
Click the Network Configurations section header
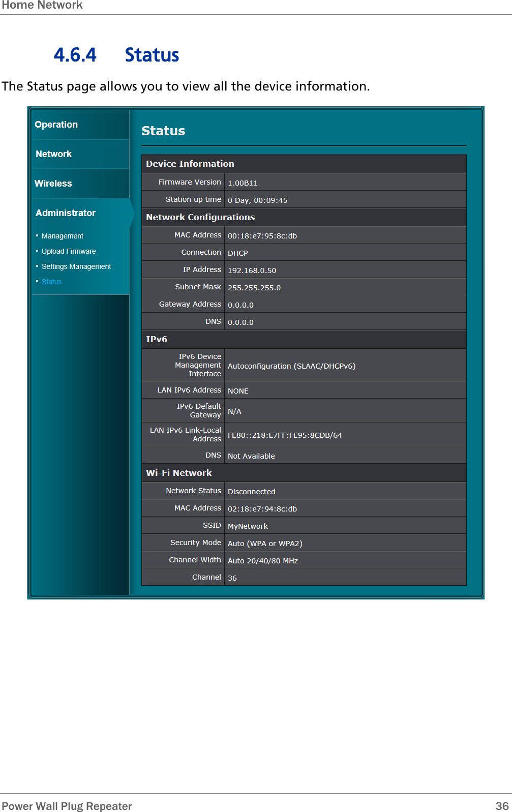(x=304, y=217)
